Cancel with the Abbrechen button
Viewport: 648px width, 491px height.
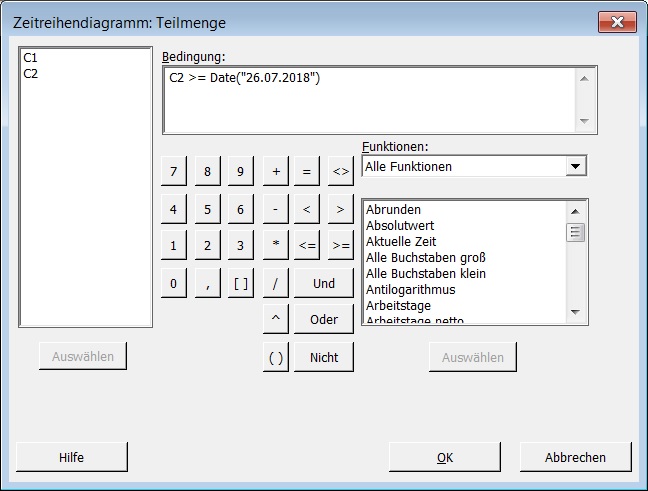(575, 457)
